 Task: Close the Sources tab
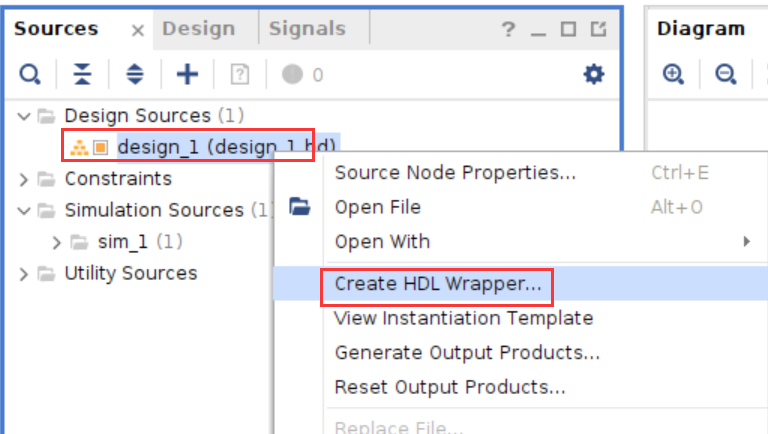138,31
